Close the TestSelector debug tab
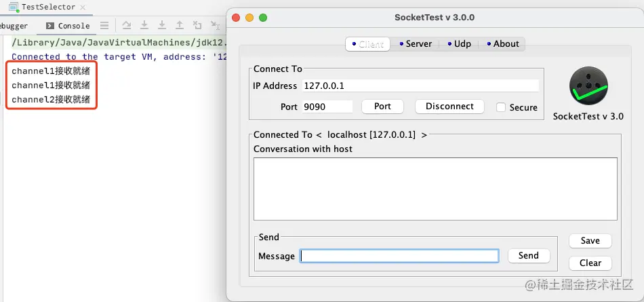Screen dimensions: 644x302 click(x=83, y=7)
